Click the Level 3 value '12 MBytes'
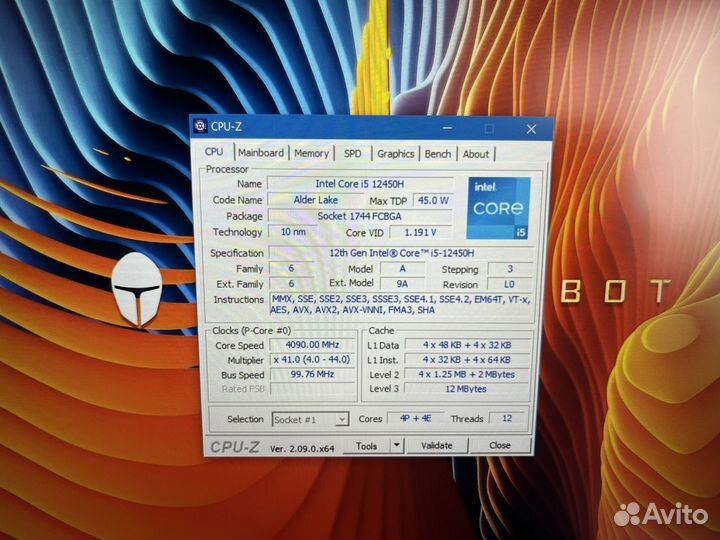The height and width of the screenshot is (540, 720). 467,388
